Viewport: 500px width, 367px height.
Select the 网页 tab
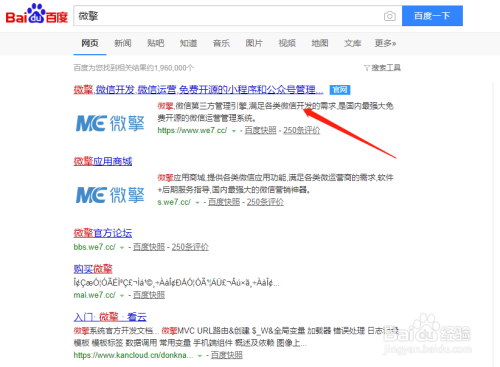pos(90,43)
